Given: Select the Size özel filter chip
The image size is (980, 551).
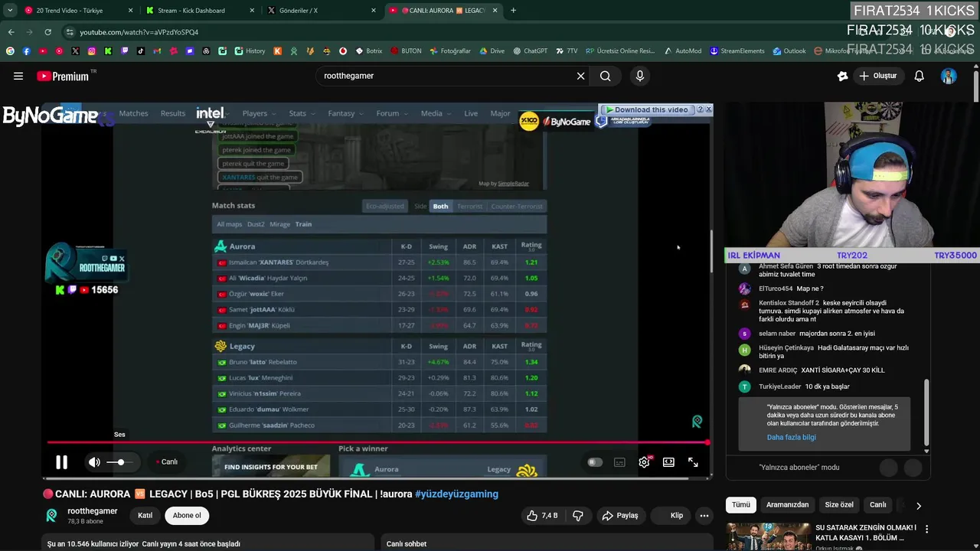Looking at the screenshot, I should (839, 505).
